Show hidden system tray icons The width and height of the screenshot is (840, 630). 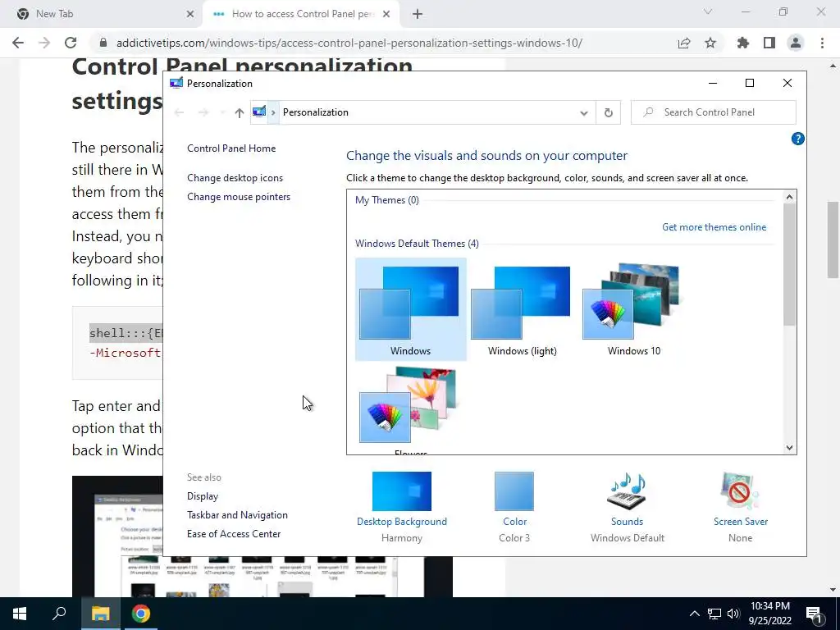tap(694, 614)
